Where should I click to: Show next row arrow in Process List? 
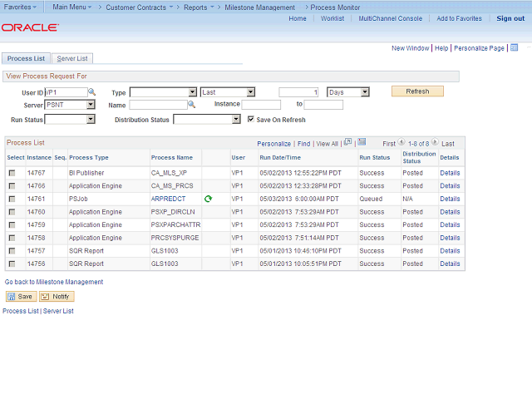pos(435,143)
